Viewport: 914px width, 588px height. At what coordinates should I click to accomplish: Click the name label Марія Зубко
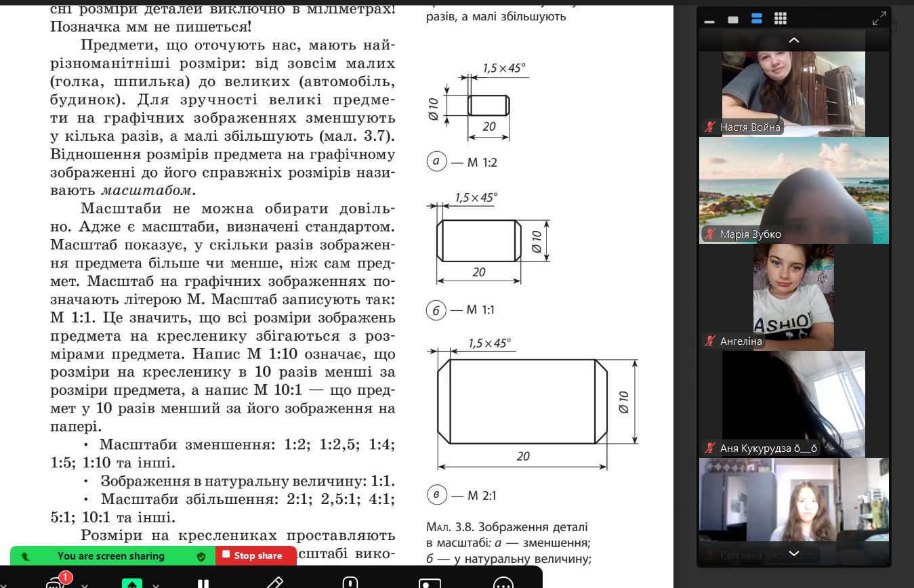point(751,234)
